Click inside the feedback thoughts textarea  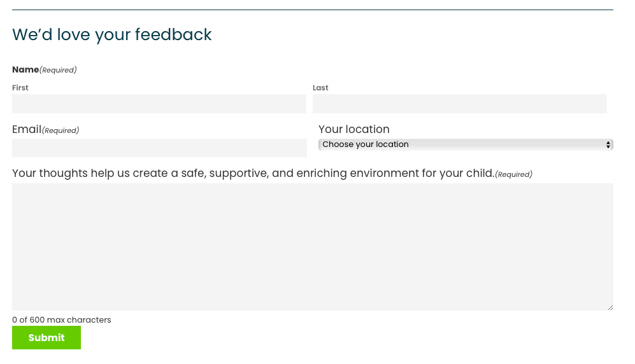tap(312, 246)
